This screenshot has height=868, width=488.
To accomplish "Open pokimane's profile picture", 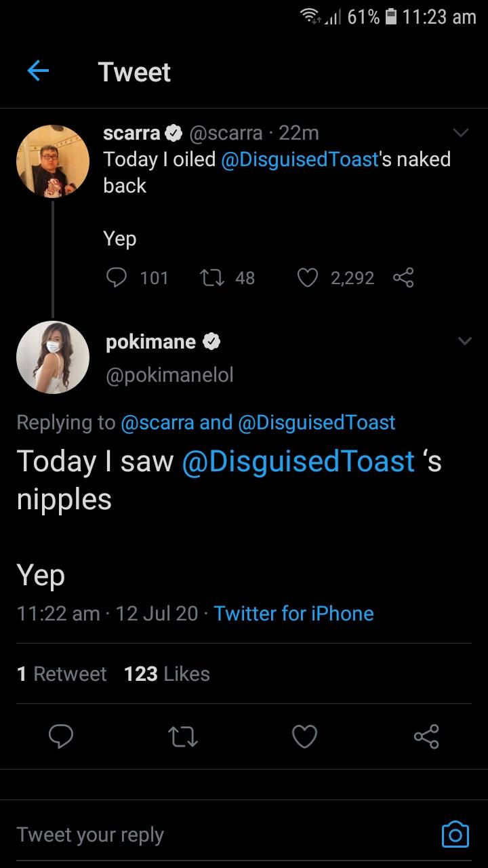I will click(53, 357).
